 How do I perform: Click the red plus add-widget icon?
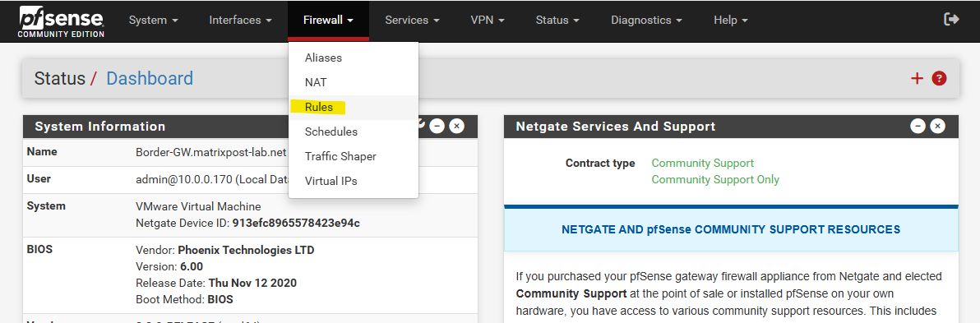916,78
